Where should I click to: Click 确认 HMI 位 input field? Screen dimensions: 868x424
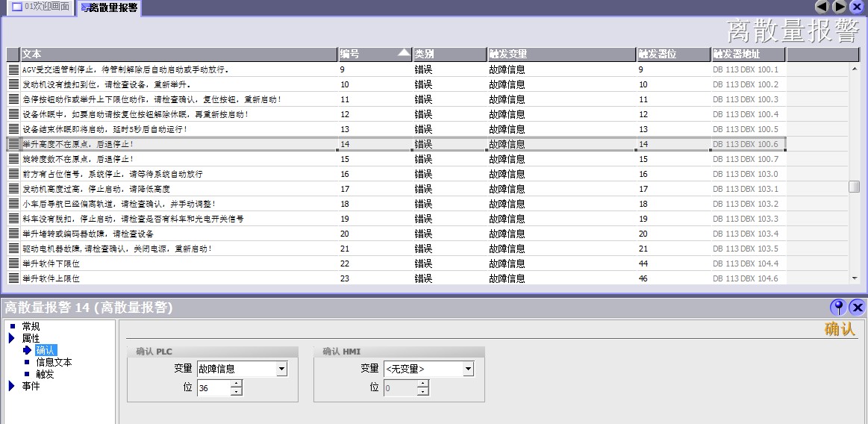400,388
